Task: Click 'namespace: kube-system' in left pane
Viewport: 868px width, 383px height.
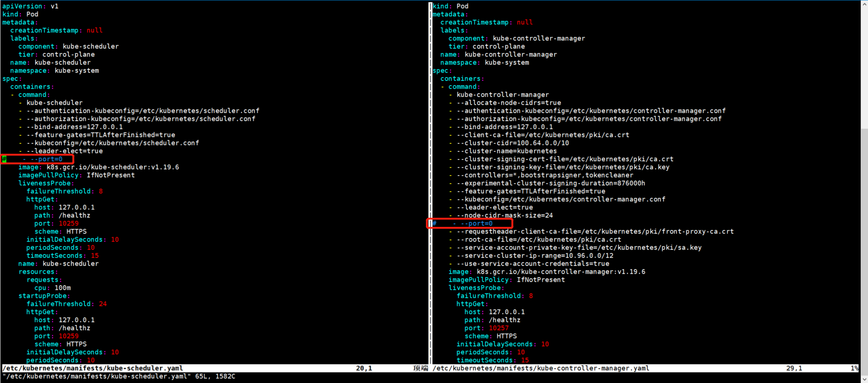Action: [54, 70]
